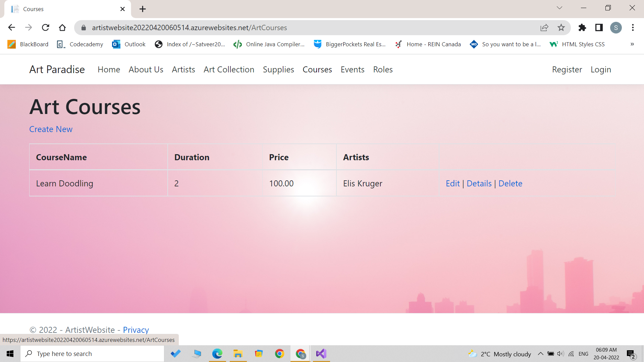644x362 pixels.
Task: Open BiggerPockets Real Estate bookmark
Action: (350, 44)
